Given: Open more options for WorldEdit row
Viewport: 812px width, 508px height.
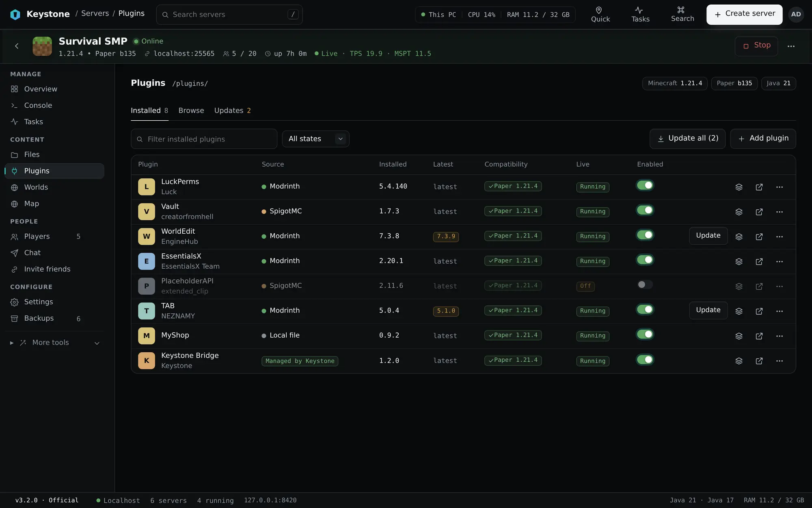Looking at the screenshot, I should pos(780,237).
